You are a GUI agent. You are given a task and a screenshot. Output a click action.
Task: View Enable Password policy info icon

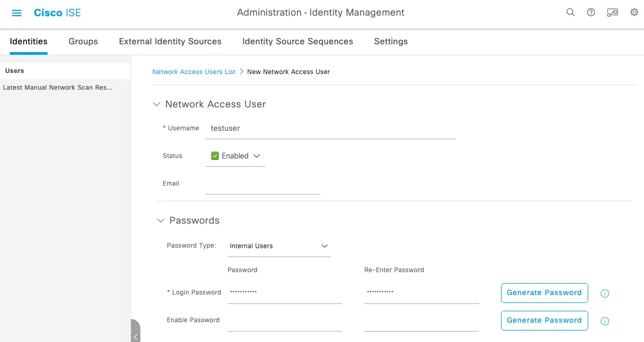tap(604, 321)
